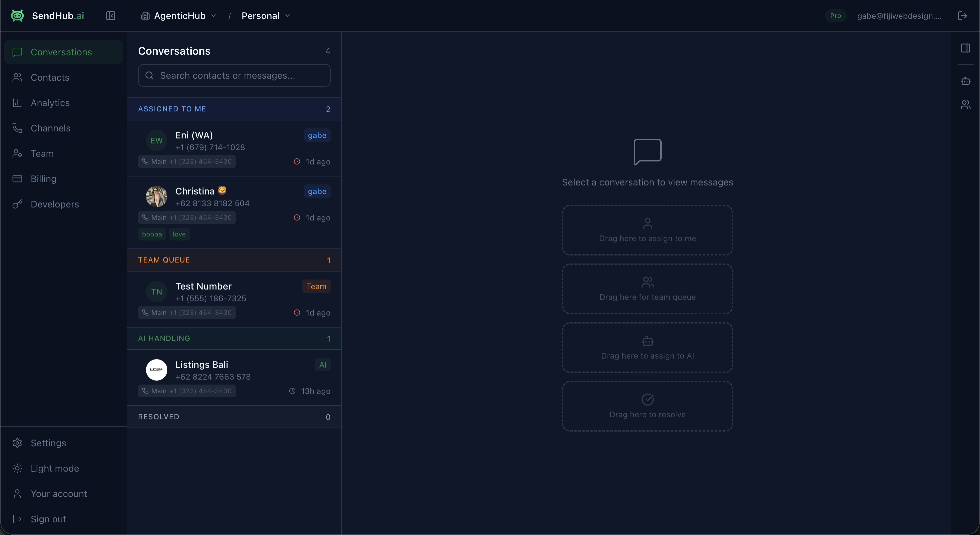The width and height of the screenshot is (980, 535).
Task: Click the logout icon in top right
Action: 963,16
